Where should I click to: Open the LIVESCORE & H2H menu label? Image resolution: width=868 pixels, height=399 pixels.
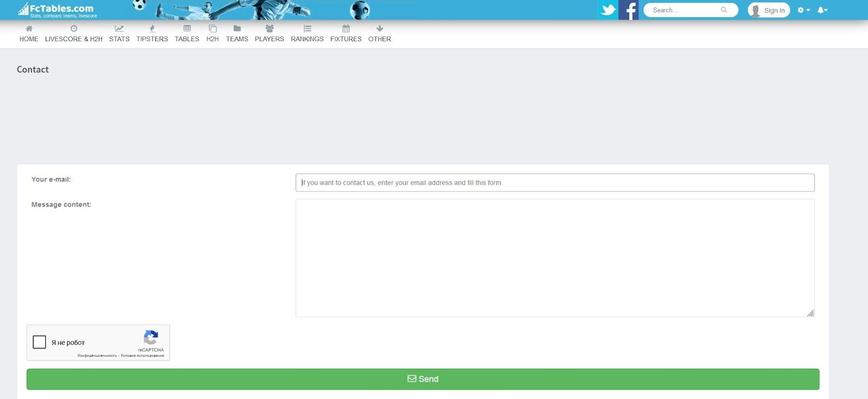74,39
